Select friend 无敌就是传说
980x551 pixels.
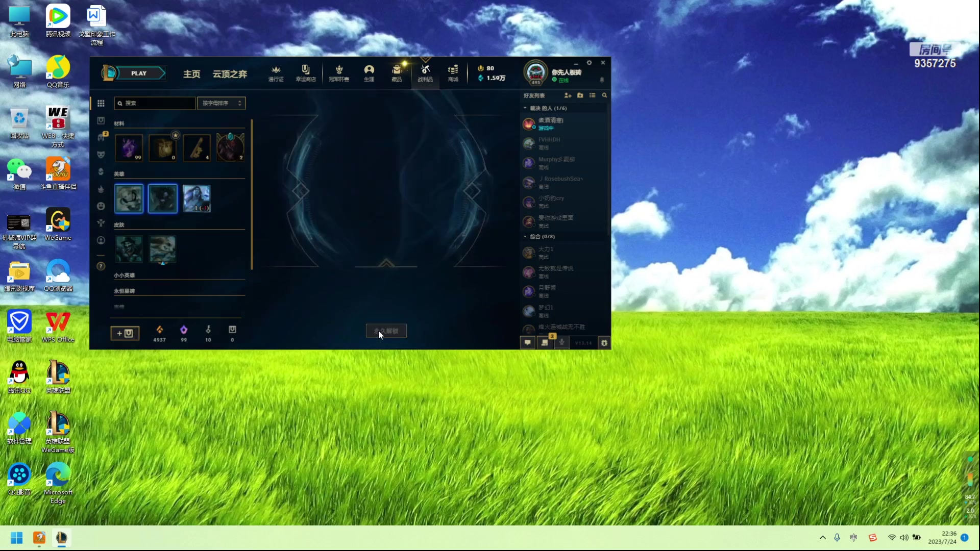[564, 272]
